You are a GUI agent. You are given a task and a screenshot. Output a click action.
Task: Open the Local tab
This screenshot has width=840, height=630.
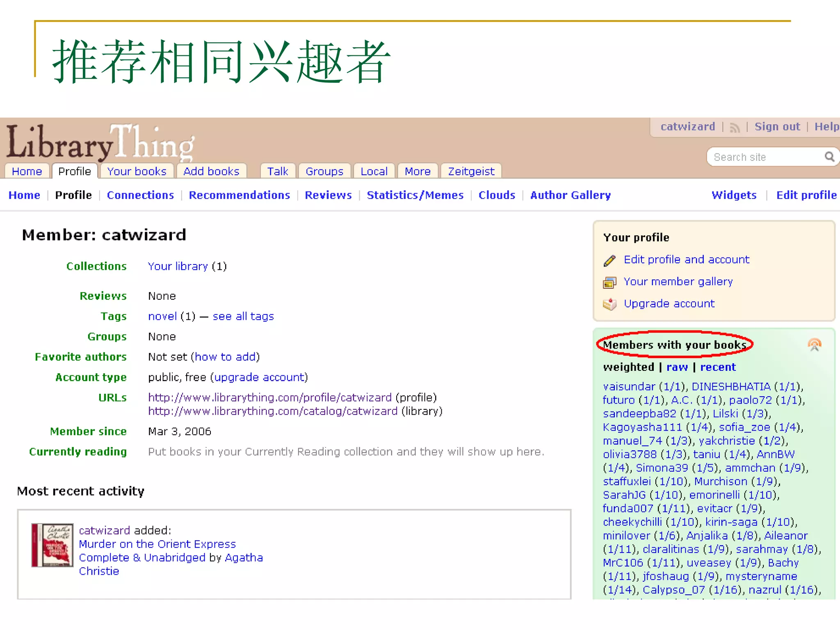(374, 171)
